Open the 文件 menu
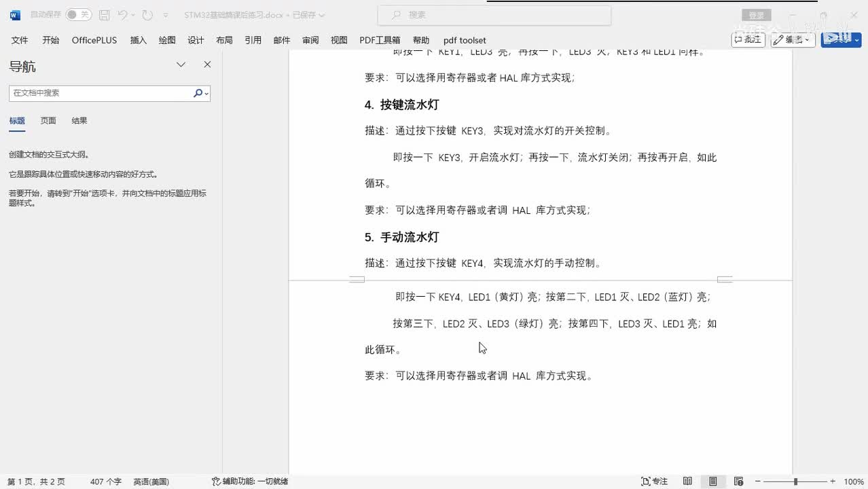 point(20,40)
